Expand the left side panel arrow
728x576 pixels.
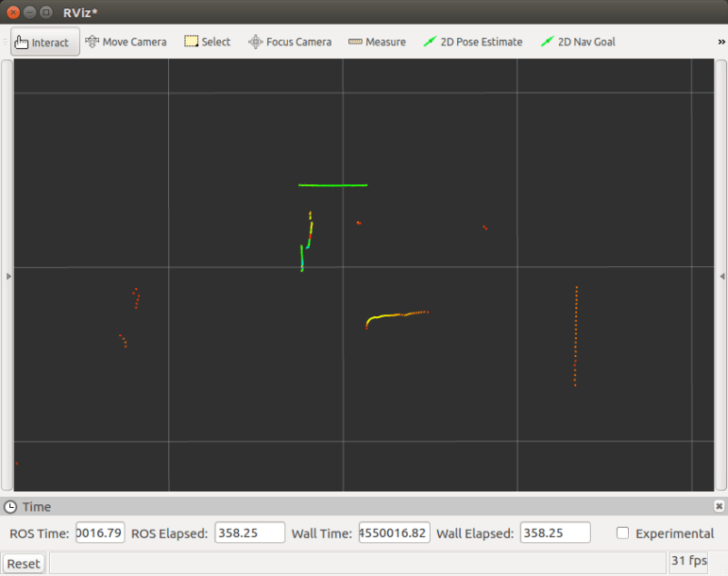[x=8, y=275]
